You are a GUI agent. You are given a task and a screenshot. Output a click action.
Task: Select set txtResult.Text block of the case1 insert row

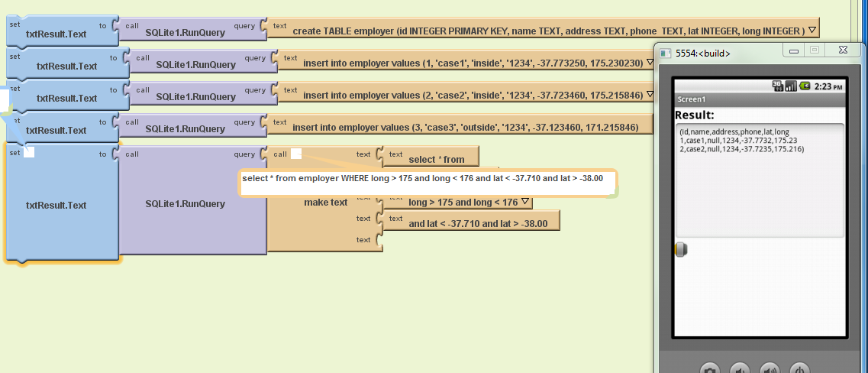(x=66, y=62)
